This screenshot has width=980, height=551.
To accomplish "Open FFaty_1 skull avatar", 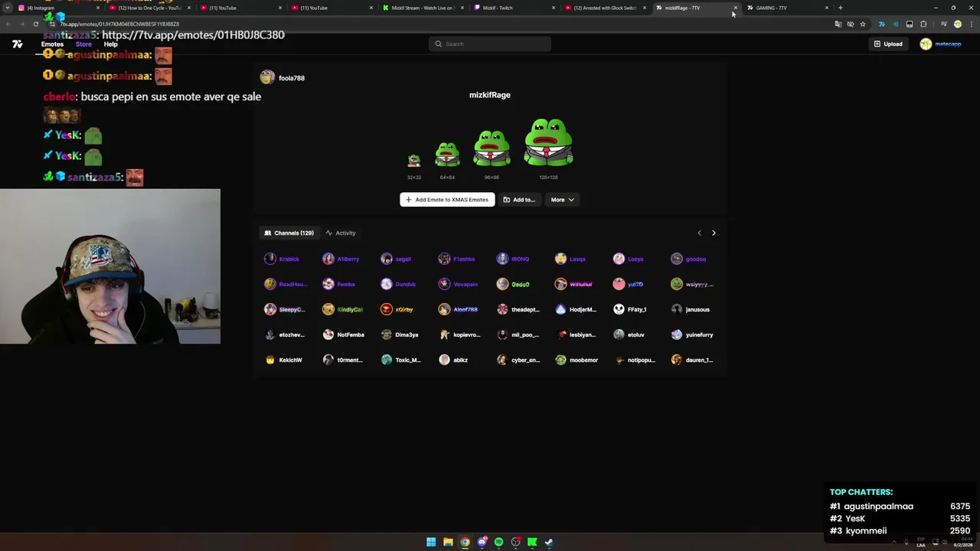I will 619,309.
